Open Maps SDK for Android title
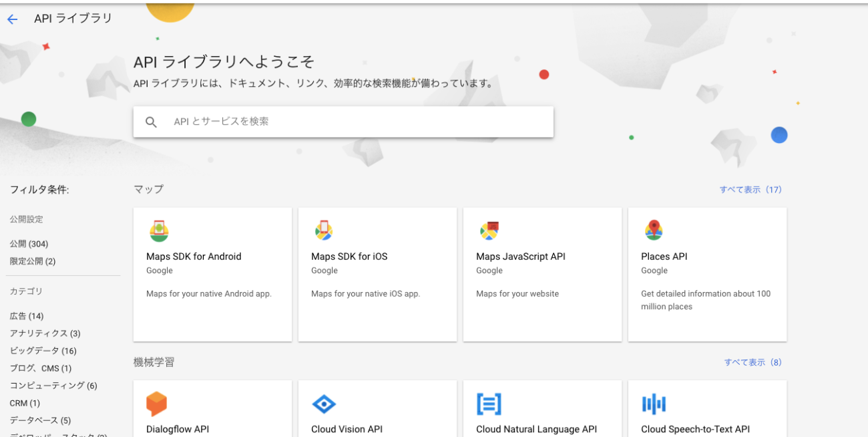Image resolution: width=868 pixels, height=437 pixels. pyautogui.click(x=194, y=257)
